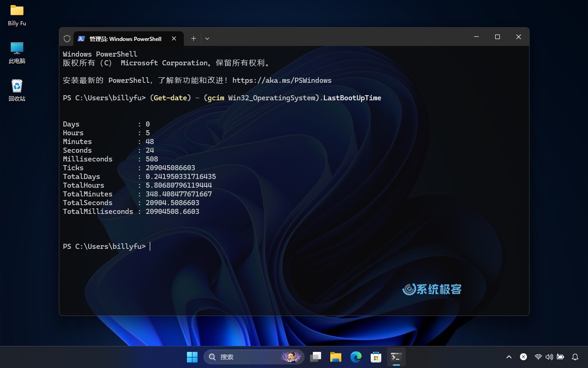
Task: Click at the last PS C:\Users\billyfu> prompt
Action: point(104,247)
